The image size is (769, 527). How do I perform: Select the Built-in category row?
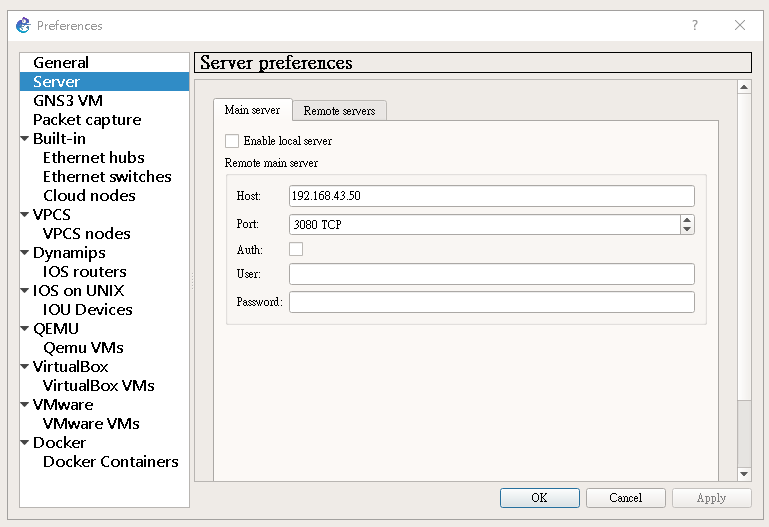(104, 139)
